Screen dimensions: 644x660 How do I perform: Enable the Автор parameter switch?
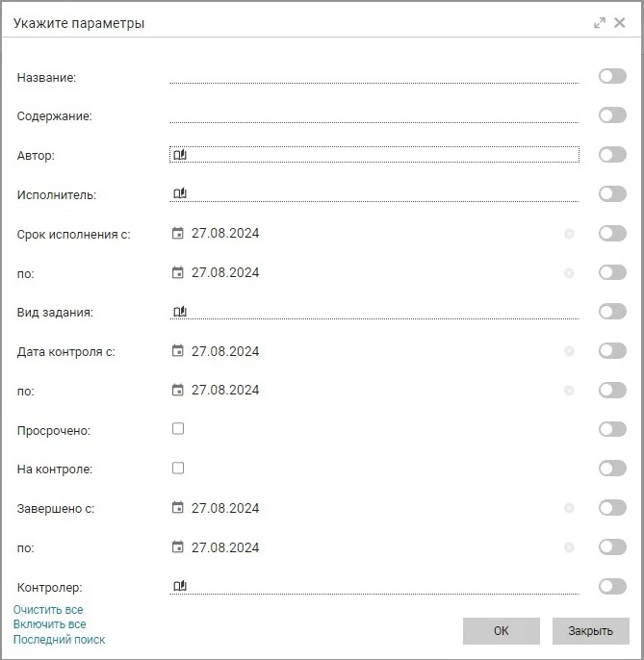click(612, 155)
